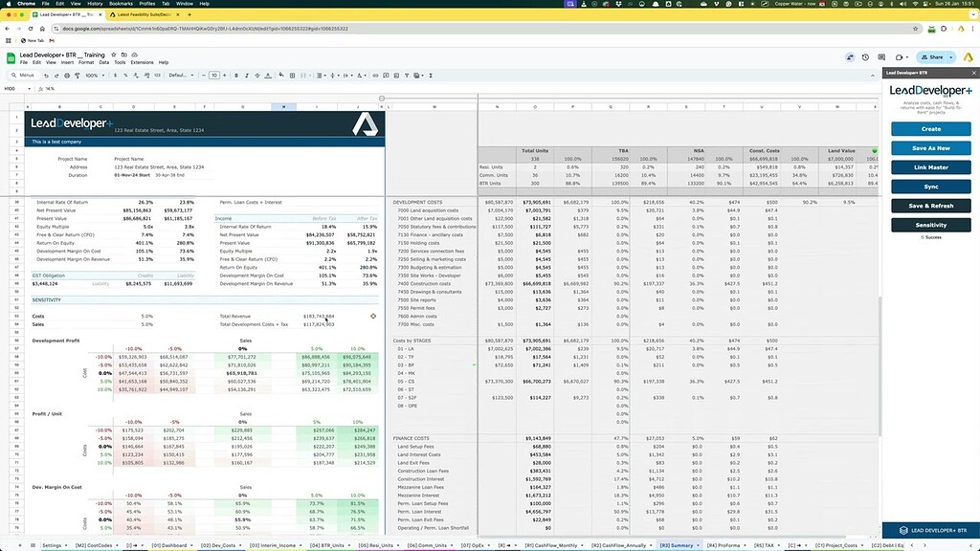
Task: Click the Sensitivity button in sidebar
Action: pyautogui.click(x=930, y=225)
